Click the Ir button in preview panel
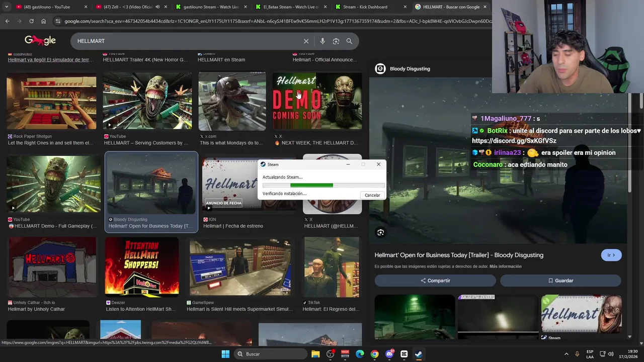This screenshot has height=362, width=644. (611, 255)
